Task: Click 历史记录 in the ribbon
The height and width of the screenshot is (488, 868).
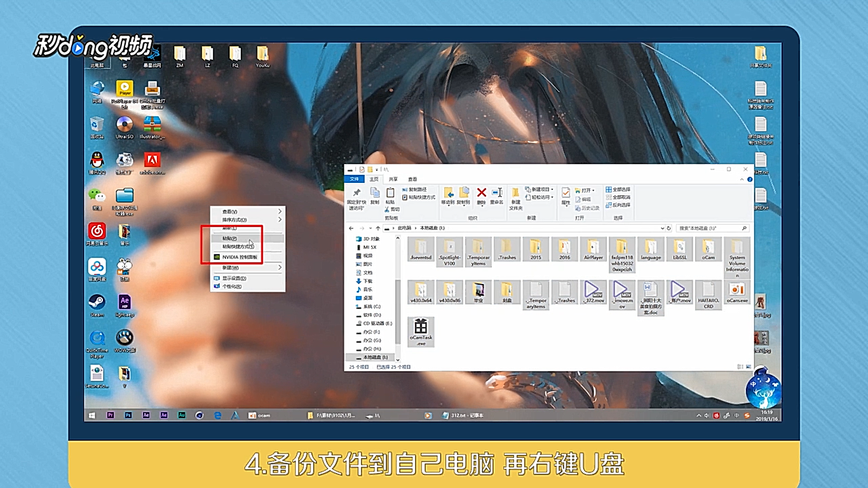Action: click(x=587, y=208)
